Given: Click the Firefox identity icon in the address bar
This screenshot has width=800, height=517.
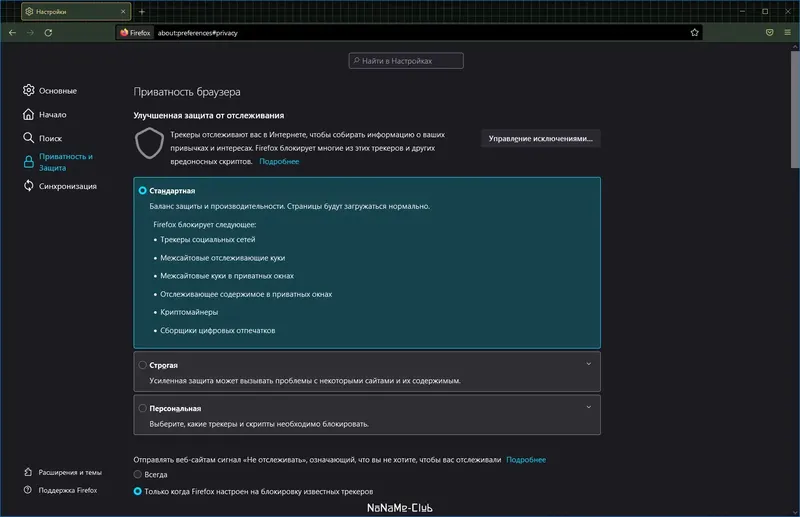Looking at the screenshot, I should 135,33.
